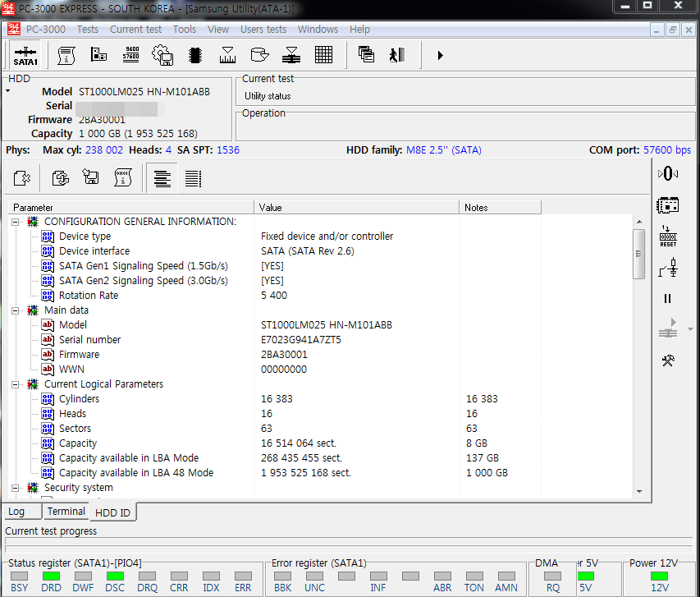Click the microchip icon in the toolbar
This screenshot has height=597, width=700.
pos(195,55)
